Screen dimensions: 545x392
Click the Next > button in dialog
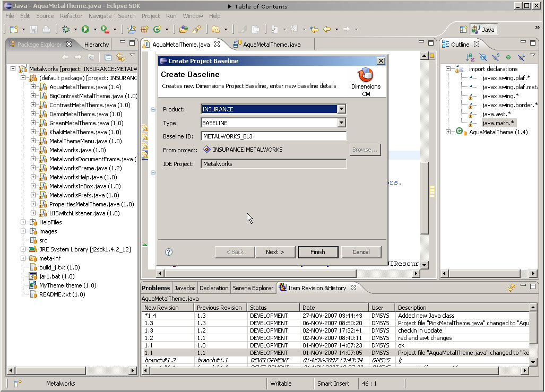(x=275, y=252)
